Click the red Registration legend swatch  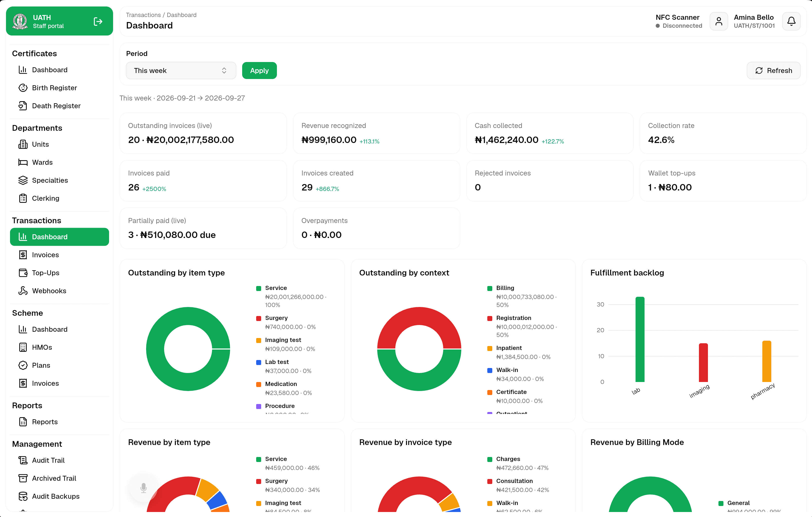[490, 318]
